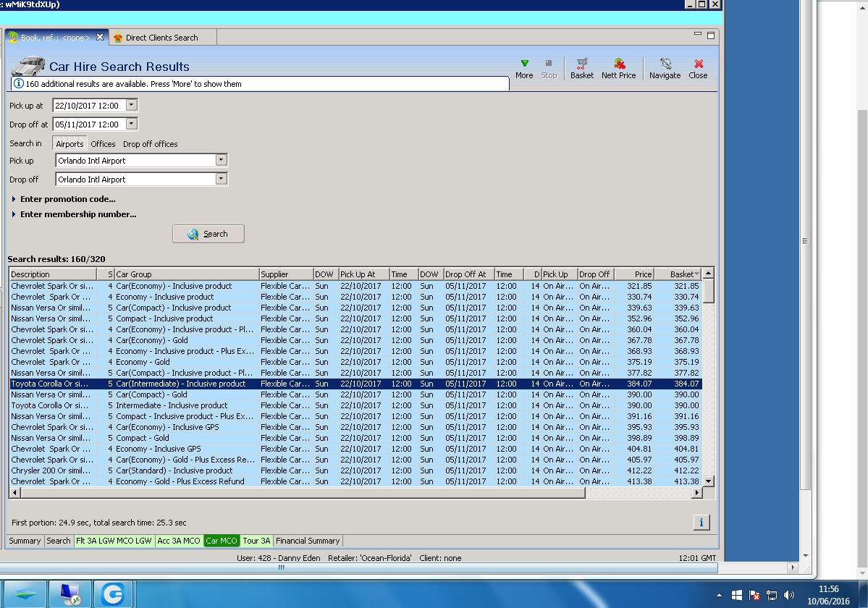The image size is (868, 608).
Task: Open the Car MCO tab
Action: (222, 541)
